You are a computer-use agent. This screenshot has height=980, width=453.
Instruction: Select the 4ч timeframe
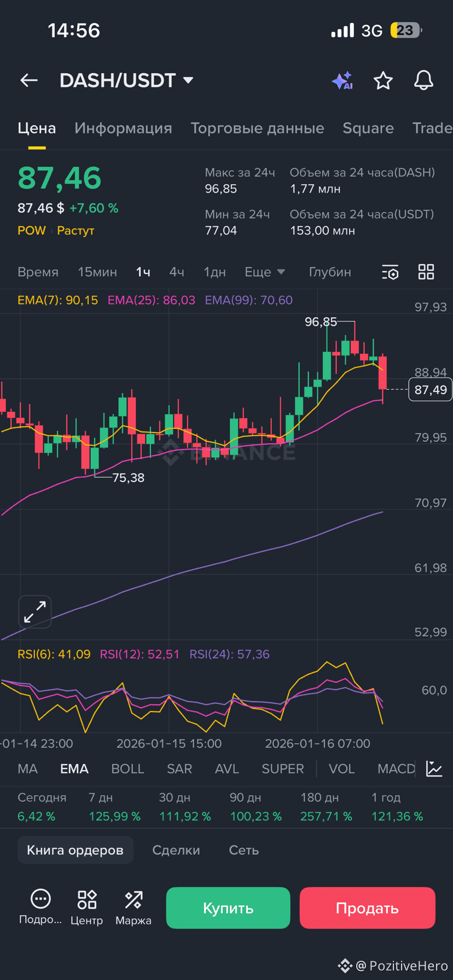(x=177, y=272)
